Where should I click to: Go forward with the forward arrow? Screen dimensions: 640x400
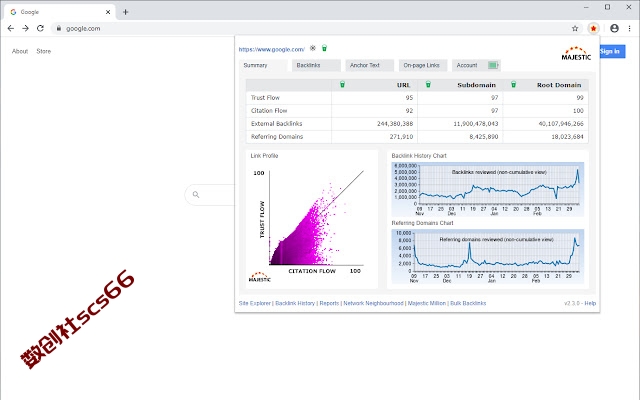point(25,28)
